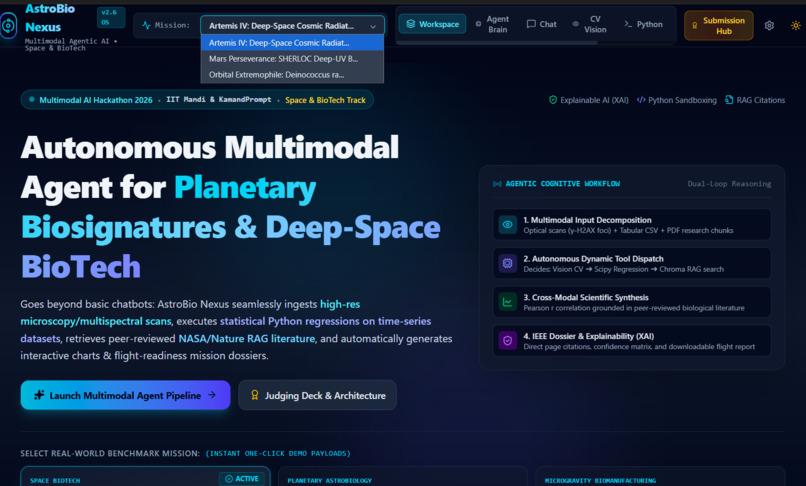Open the Submission Hub
The image size is (806, 486).
(x=719, y=25)
